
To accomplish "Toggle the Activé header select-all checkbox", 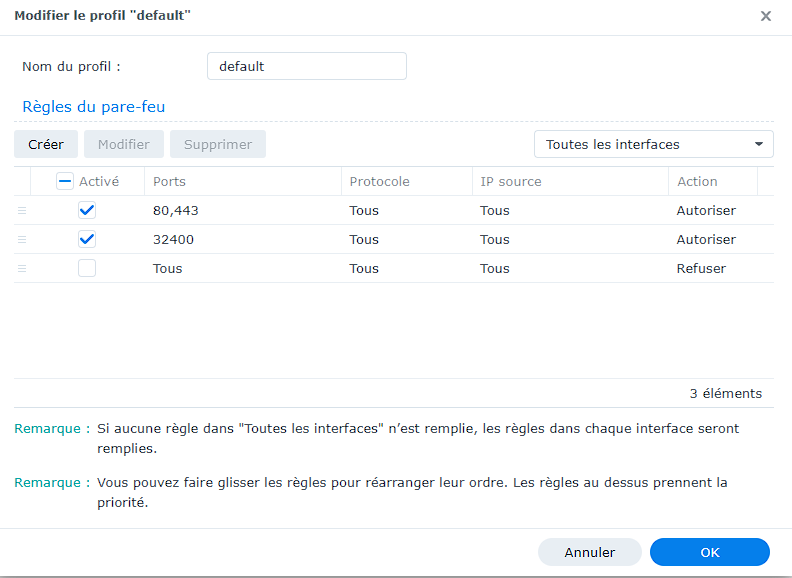I will tap(65, 182).
